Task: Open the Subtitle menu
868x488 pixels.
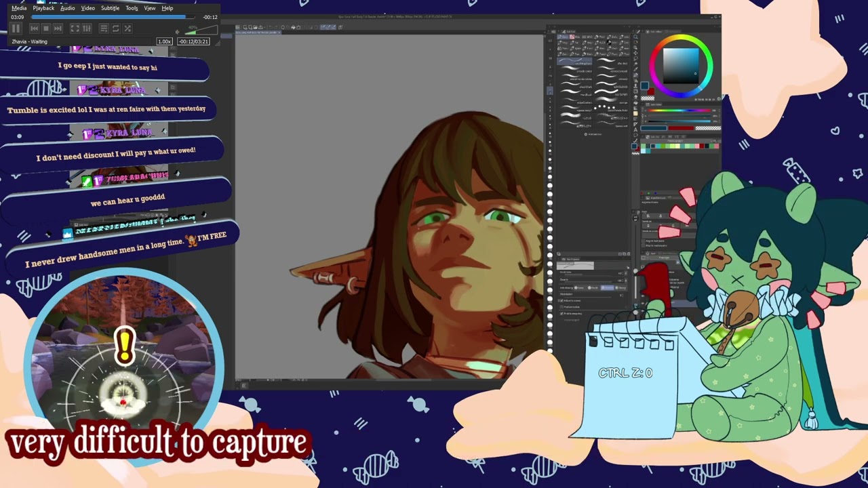Action: click(110, 8)
